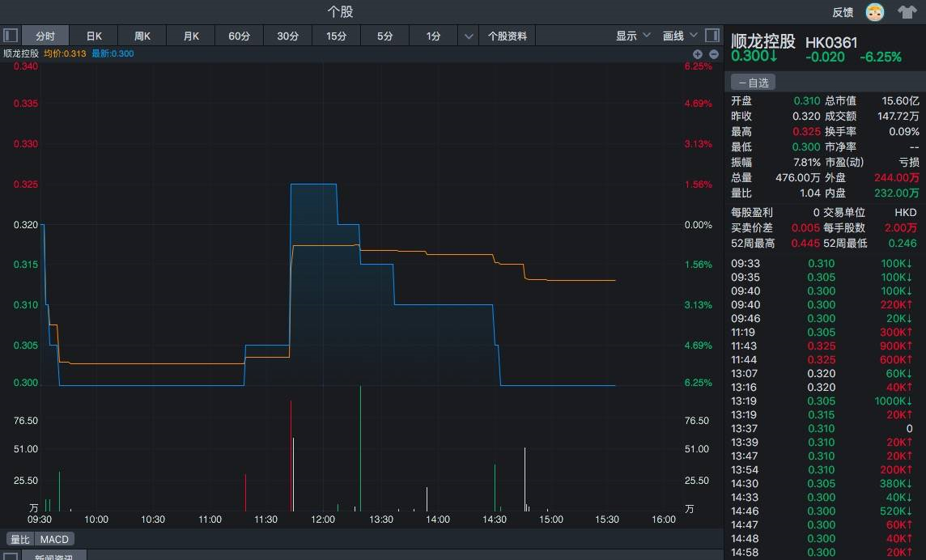Open the skin theme shirt icon
This screenshot has height=560, width=926.
pos(907,12)
